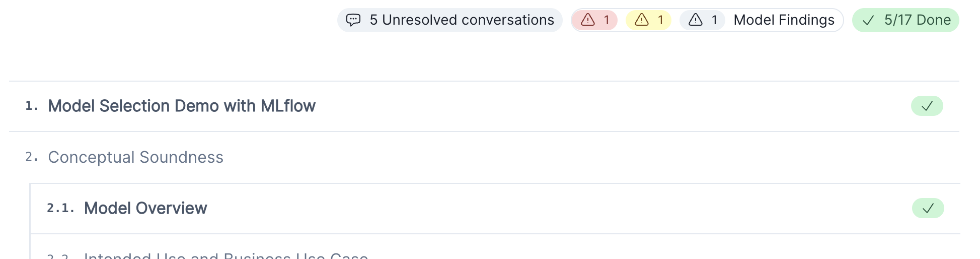Click the speech bubble conversations icon

pos(353,20)
